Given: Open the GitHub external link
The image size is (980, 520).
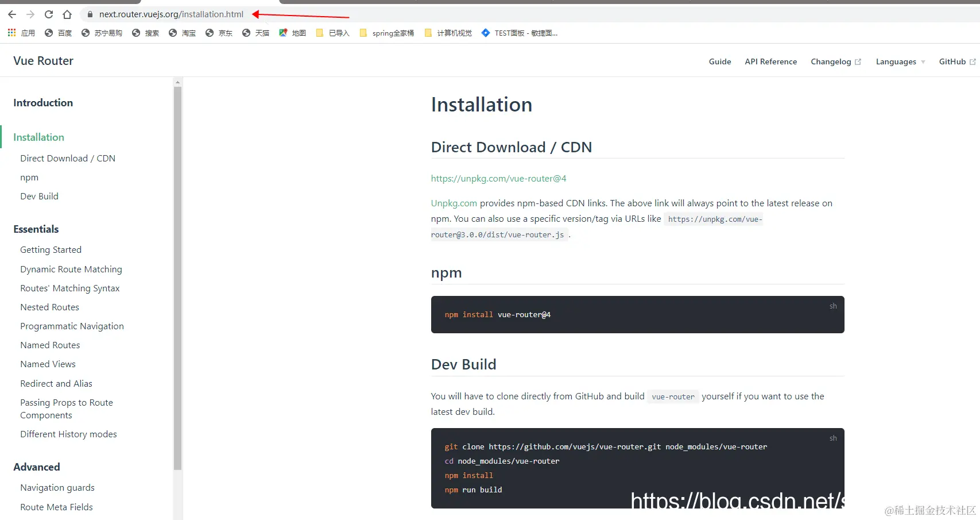Looking at the screenshot, I should (x=957, y=61).
